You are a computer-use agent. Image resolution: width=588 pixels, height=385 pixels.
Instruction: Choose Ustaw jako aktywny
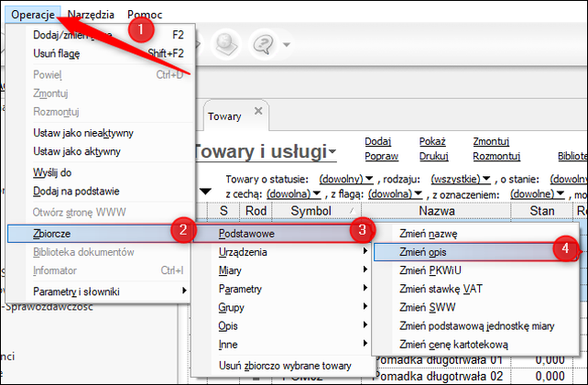pos(100,151)
